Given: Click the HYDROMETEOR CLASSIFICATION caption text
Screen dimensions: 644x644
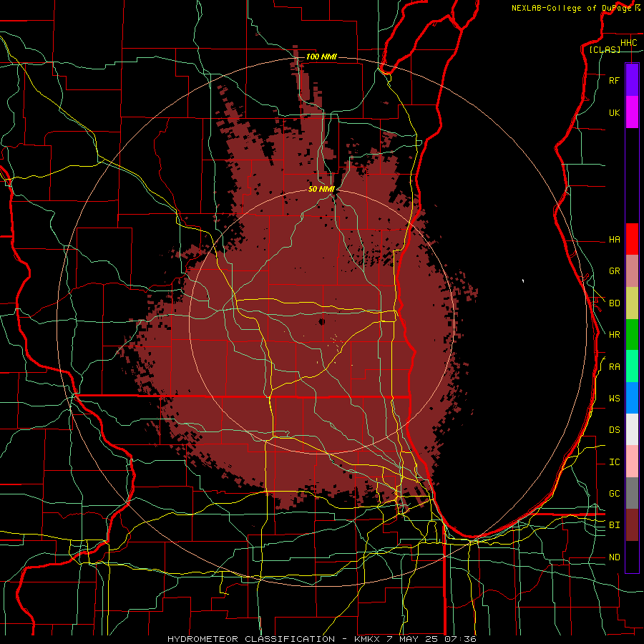Looking at the screenshot, I should point(251,639).
